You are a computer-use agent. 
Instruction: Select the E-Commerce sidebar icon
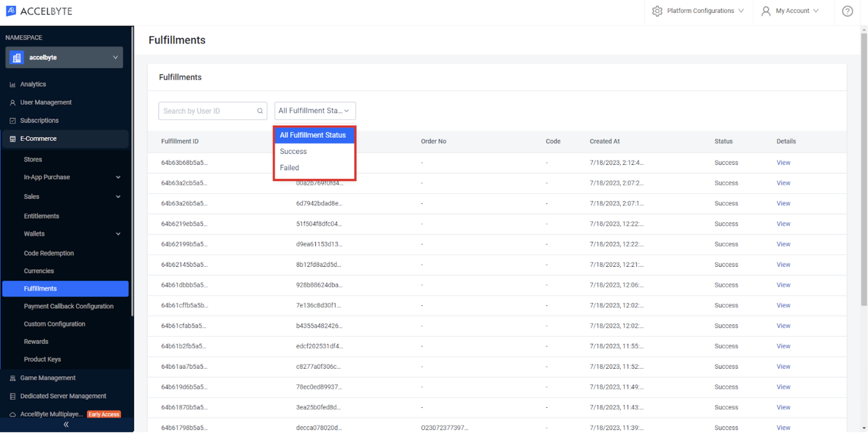pos(12,138)
